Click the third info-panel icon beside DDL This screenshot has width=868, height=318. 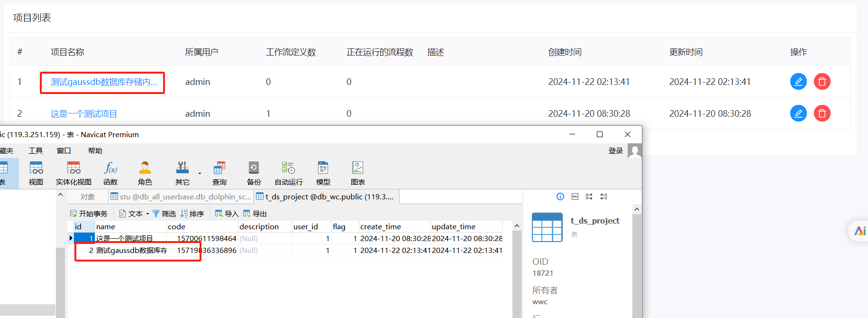pyautogui.click(x=589, y=196)
